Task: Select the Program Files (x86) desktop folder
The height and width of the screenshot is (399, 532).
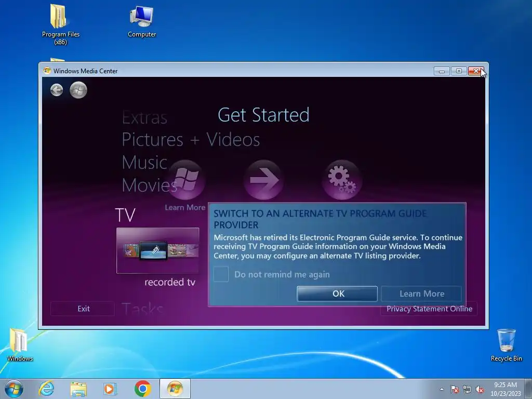Action: click(60, 24)
